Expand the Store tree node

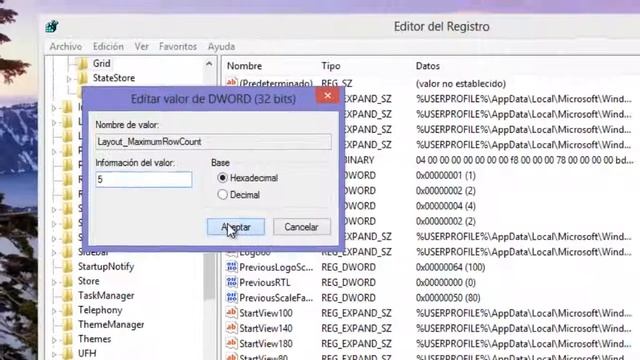pos(54,282)
